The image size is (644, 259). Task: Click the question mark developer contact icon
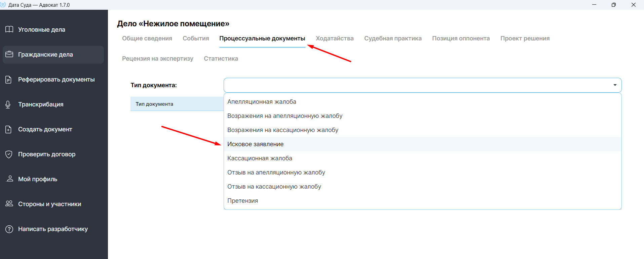(x=9, y=229)
